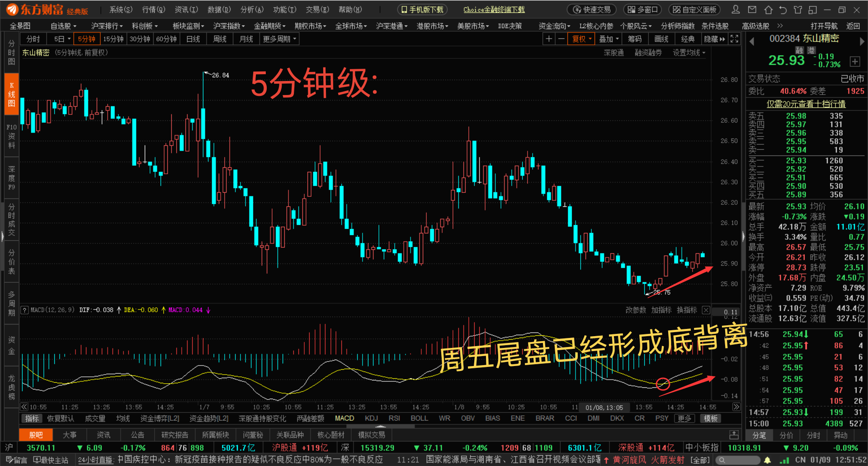Add stock to watchlist plus icon

point(854,62)
